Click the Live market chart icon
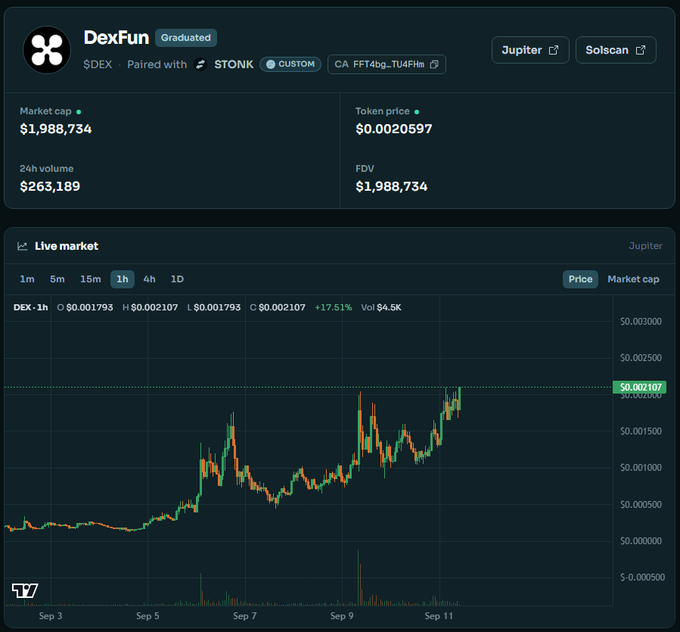 tap(22, 246)
